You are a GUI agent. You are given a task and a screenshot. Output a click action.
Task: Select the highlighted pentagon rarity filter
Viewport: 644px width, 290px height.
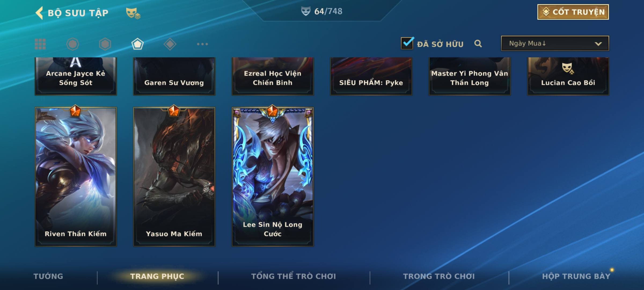137,44
